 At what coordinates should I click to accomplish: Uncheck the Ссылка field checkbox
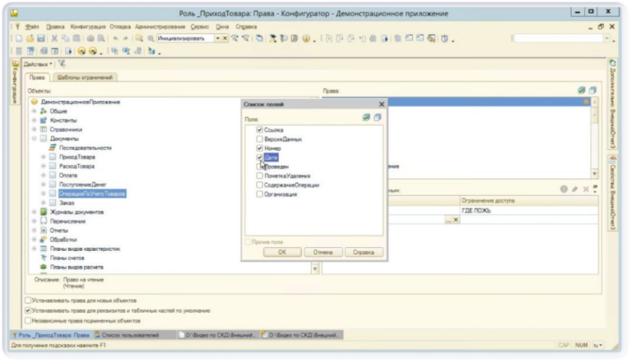coord(260,130)
